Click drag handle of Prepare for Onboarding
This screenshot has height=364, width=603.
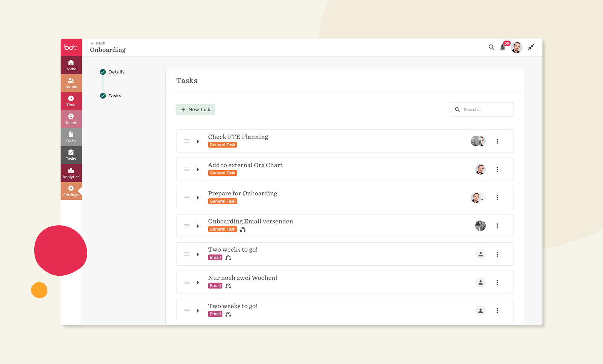[x=187, y=198]
